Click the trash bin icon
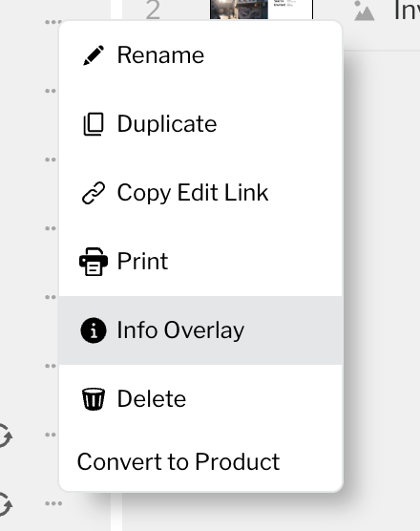Image resolution: width=420 pixels, height=531 pixels. pyautogui.click(x=94, y=399)
